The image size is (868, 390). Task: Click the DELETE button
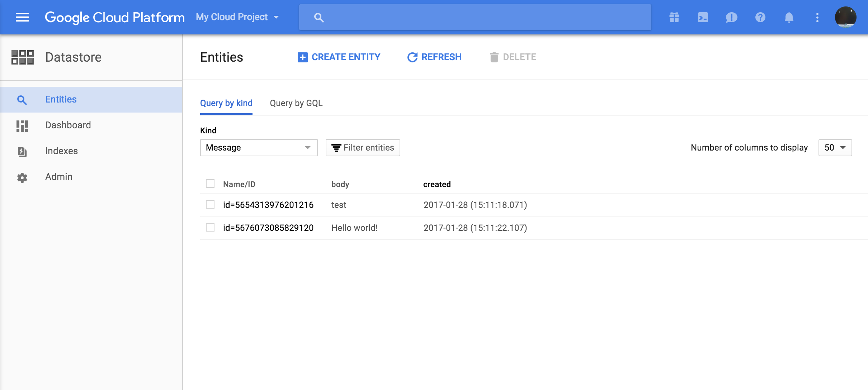click(x=513, y=57)
